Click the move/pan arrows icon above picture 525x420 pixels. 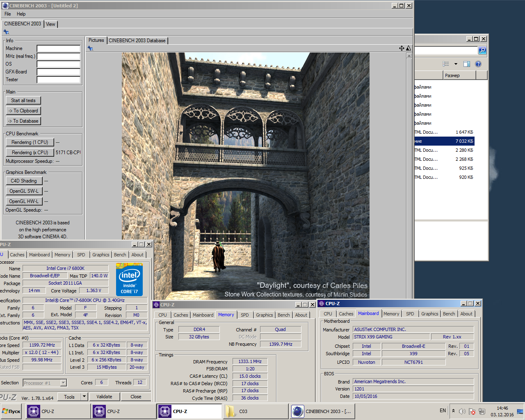402,48
